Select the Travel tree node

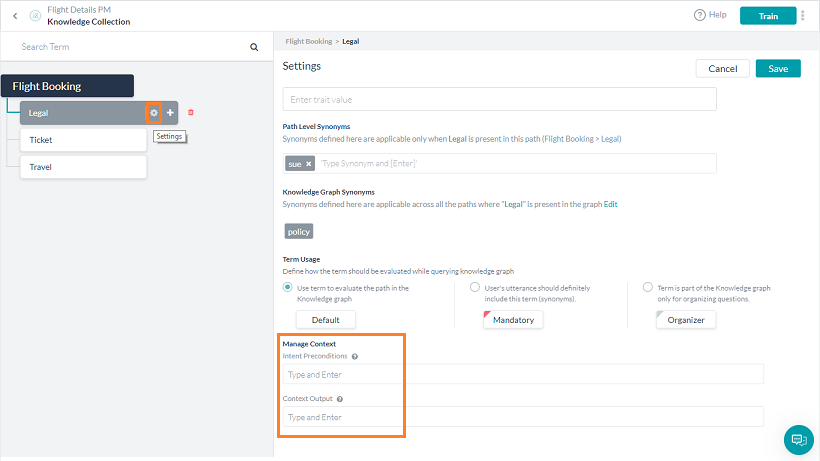(x=83, y=167)
